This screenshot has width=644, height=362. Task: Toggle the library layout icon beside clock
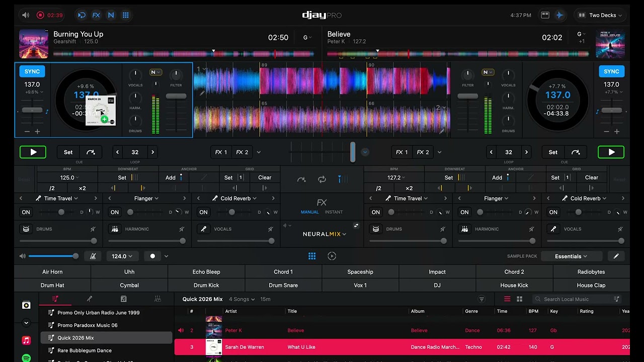pyautogui.click(x=545, y=15)
